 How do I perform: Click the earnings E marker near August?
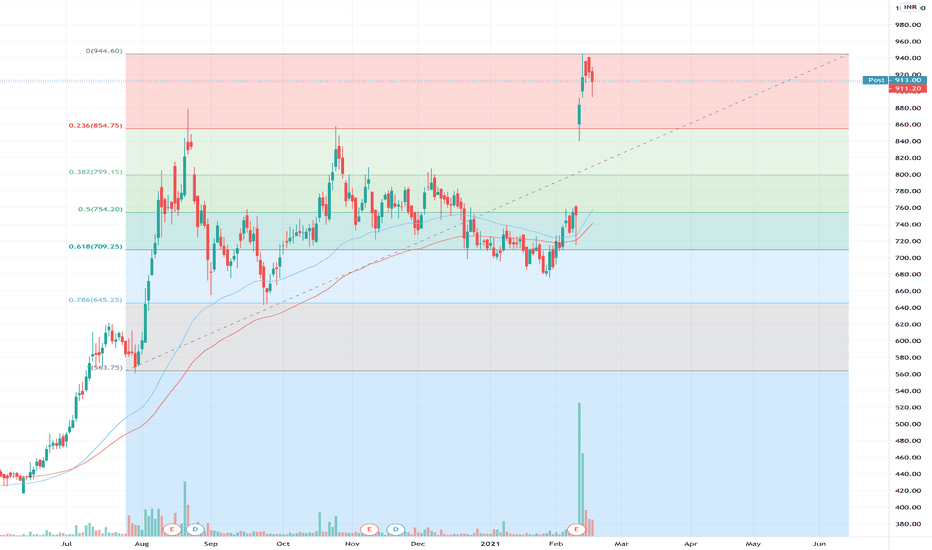click(x=172, y=529)
